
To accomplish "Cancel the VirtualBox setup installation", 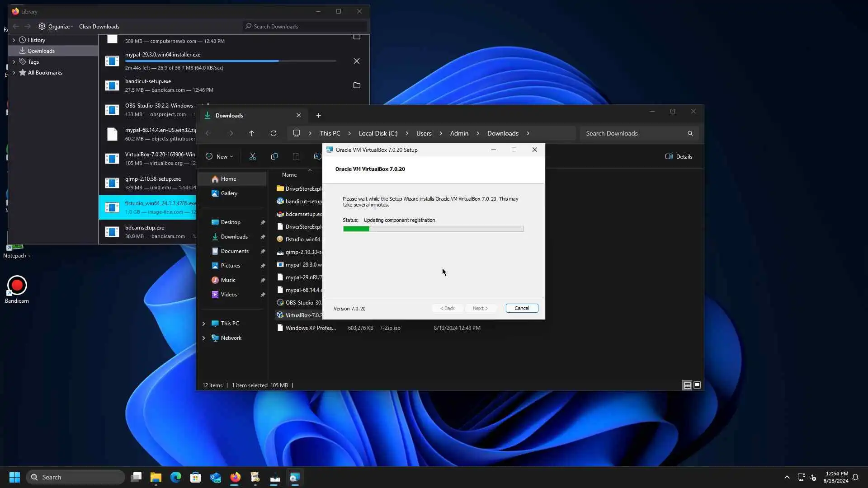I will click(x=522, y=308).
